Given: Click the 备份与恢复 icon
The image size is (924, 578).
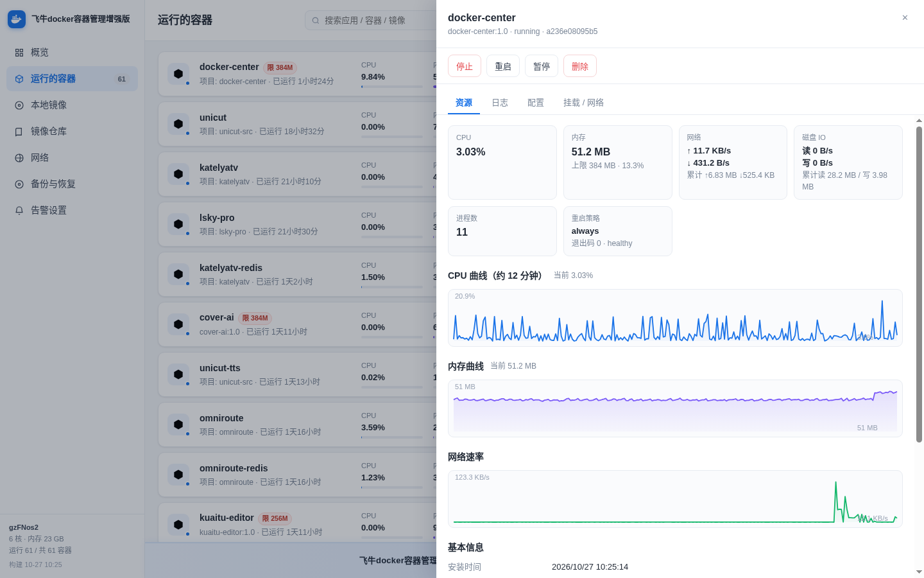Looking at the screenshot, I should [19, 184].
